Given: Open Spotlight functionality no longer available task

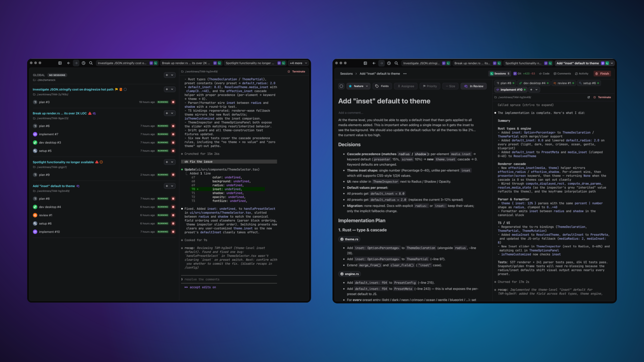Looking at the screenshot, I should pyautogui.click(x=63, y=162).
